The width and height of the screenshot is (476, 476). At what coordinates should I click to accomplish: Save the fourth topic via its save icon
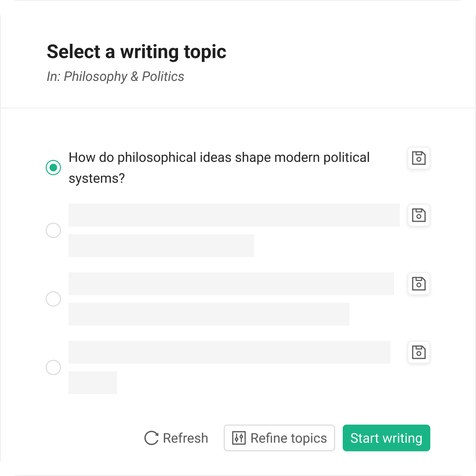coord(418,352)
